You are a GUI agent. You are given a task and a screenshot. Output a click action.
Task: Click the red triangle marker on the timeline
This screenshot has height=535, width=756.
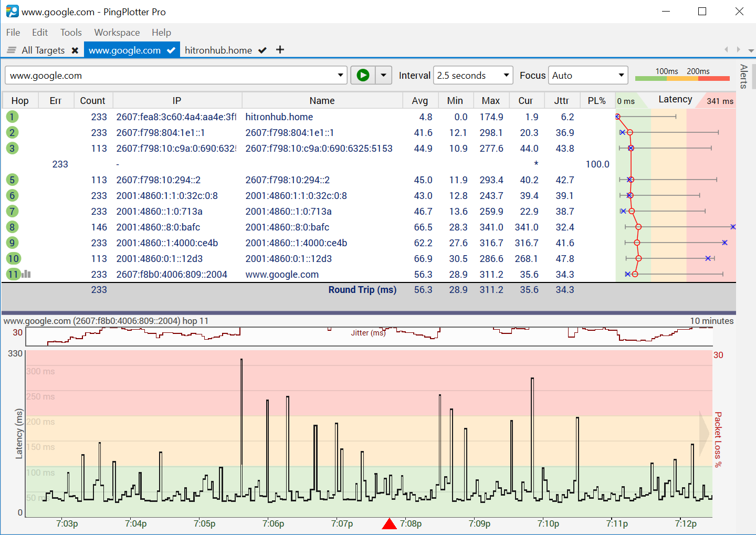click(x=389, y=523)
